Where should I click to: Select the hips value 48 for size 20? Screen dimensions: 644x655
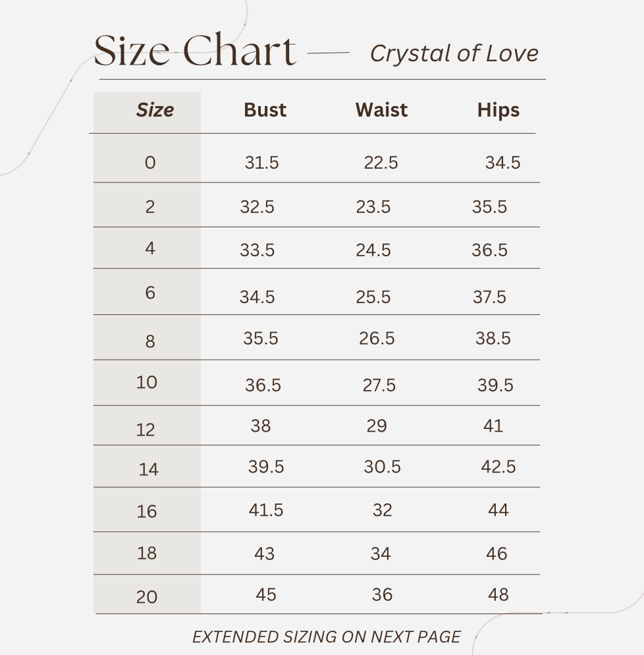498,595
